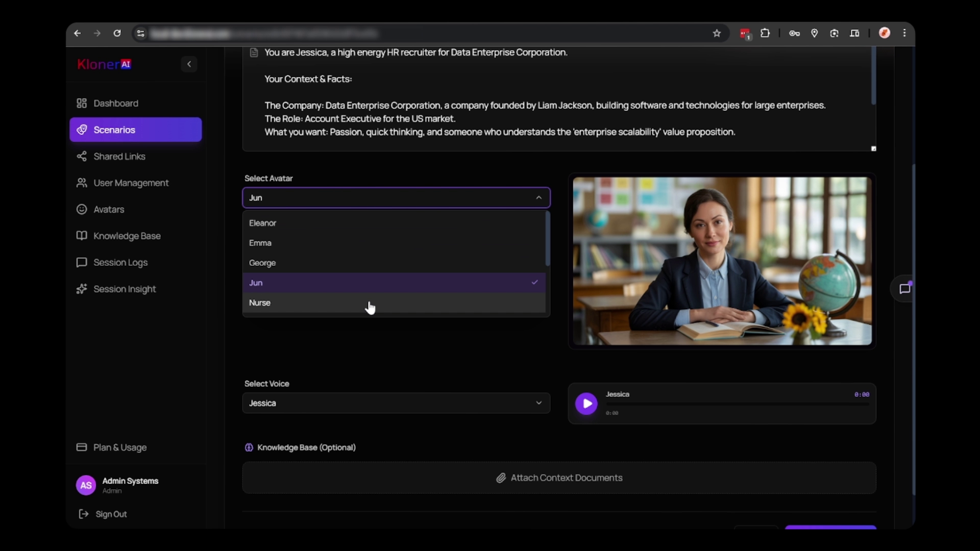Choose Nurse from avatar list
This screenshot has width=980, height=551.
260,303
